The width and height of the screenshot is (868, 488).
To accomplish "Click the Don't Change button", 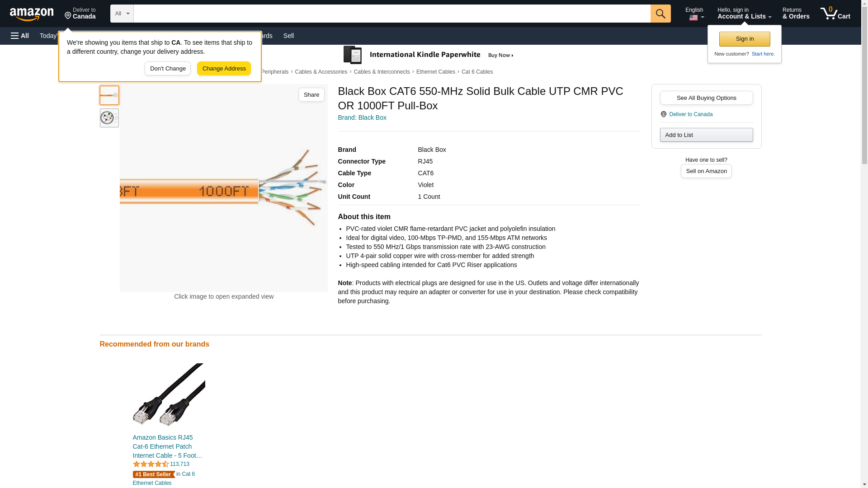I will 168,69.
